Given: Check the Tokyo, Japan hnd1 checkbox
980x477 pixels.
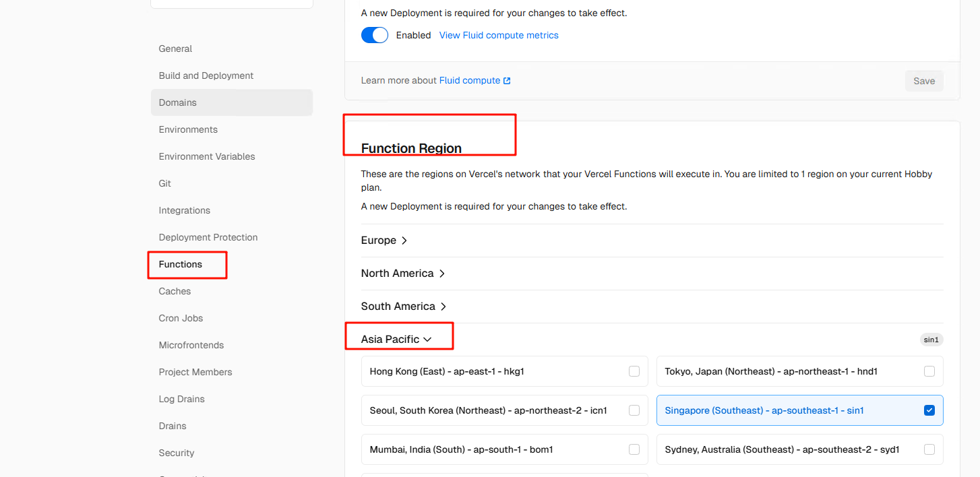Looking at the screenshot, I should pyautogui.click(x=929, y=371).
